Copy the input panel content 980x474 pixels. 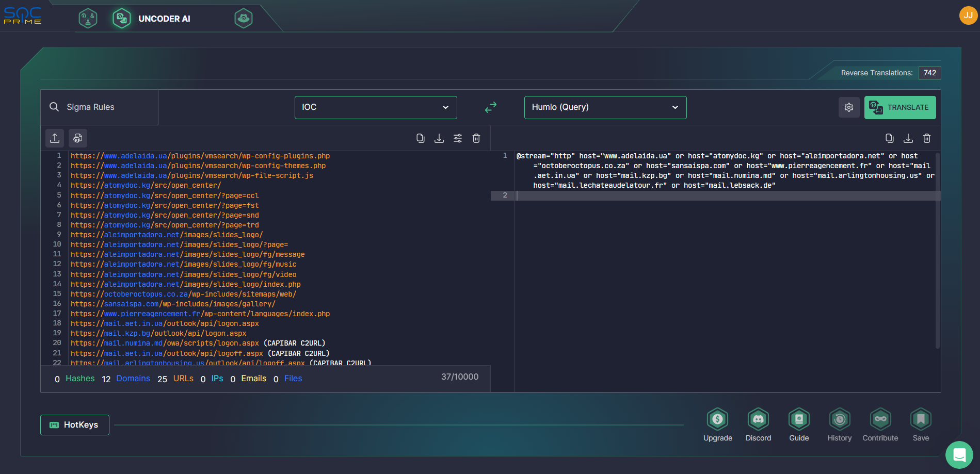[x=421, y=138]
